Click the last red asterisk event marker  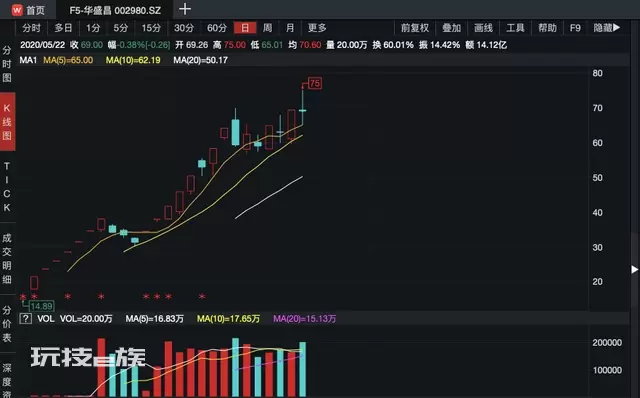click(202, 297)
